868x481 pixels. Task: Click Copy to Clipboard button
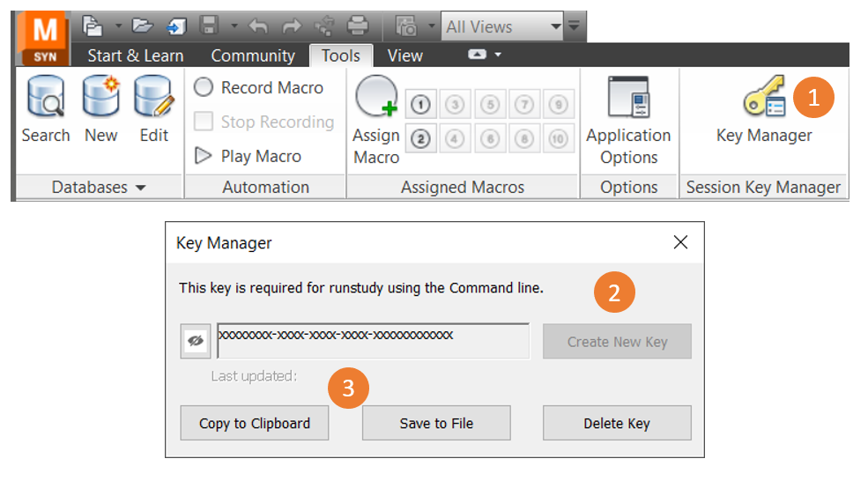click(254, 423)
